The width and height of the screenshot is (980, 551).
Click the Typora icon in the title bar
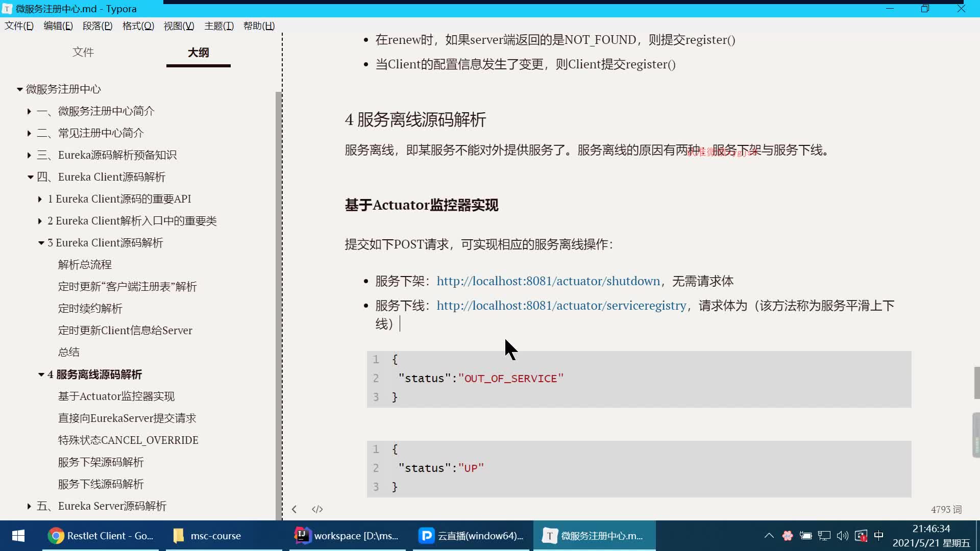[7, 8]
